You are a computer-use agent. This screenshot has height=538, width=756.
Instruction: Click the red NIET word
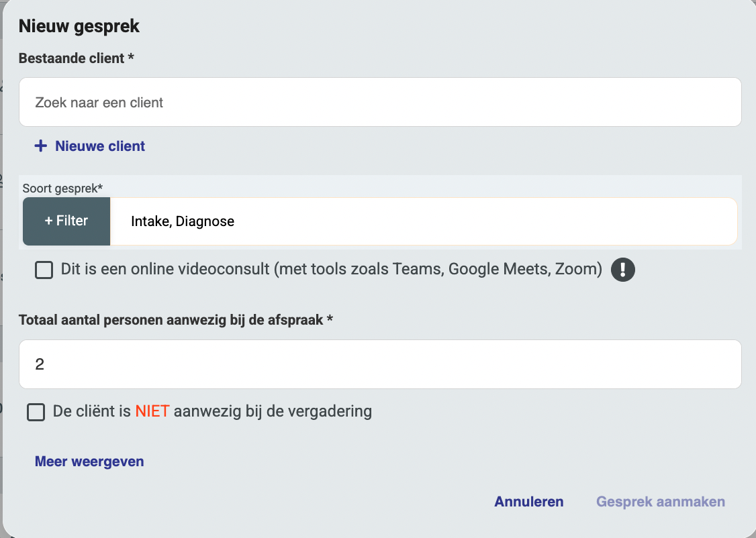pyautogui.click(x=152, y=411)
